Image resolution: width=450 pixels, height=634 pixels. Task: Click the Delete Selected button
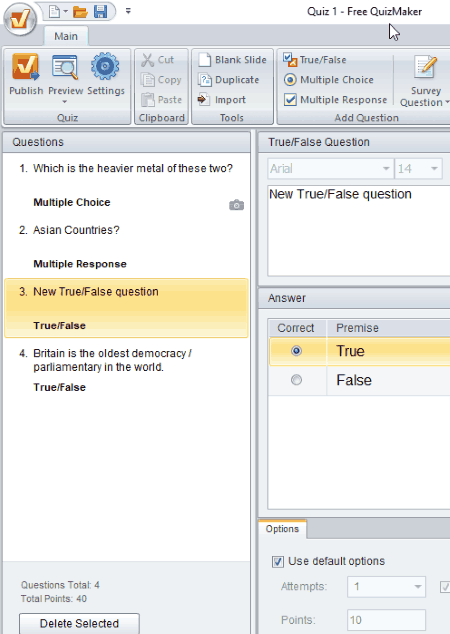[x=79, y=623]
